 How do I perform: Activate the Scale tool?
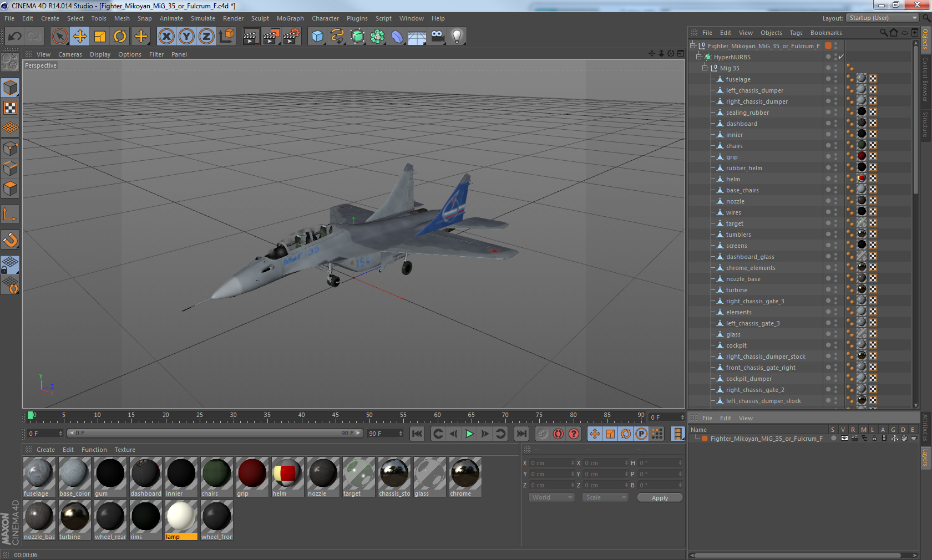click(x=100, y=37)
